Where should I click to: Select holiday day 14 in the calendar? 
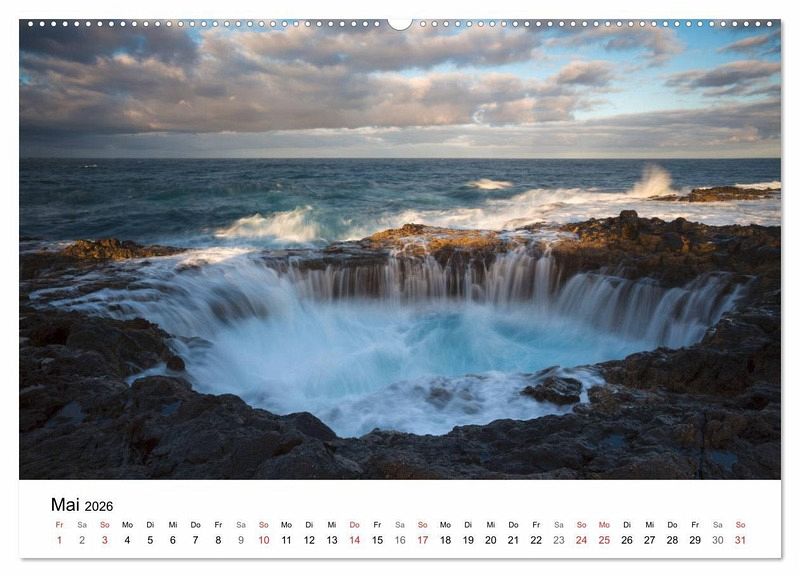355,540
